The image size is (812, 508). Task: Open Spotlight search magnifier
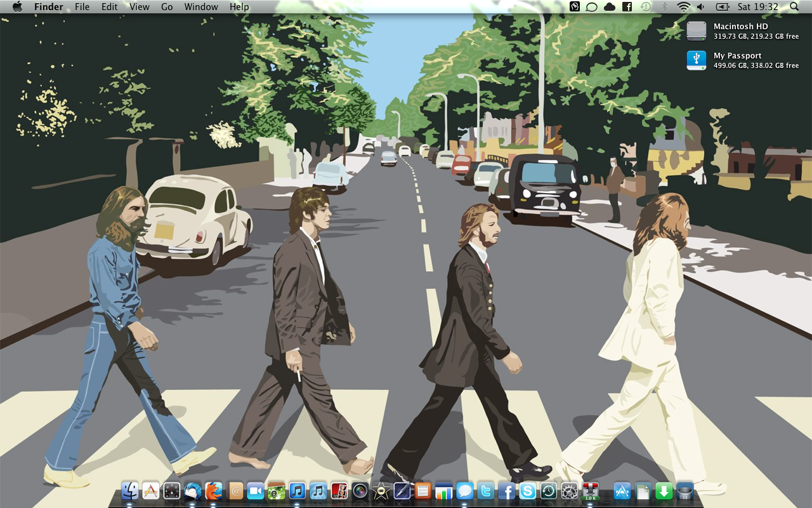(795, 7)
